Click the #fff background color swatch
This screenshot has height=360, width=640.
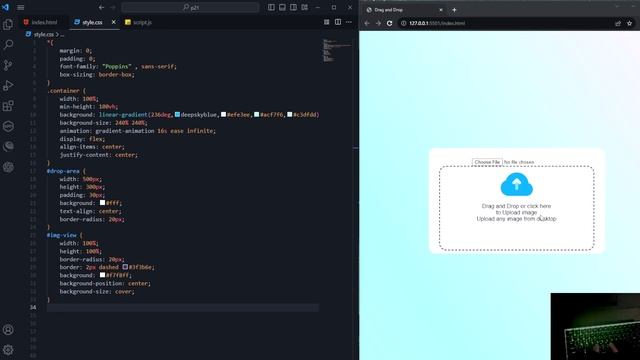(102, 203)
